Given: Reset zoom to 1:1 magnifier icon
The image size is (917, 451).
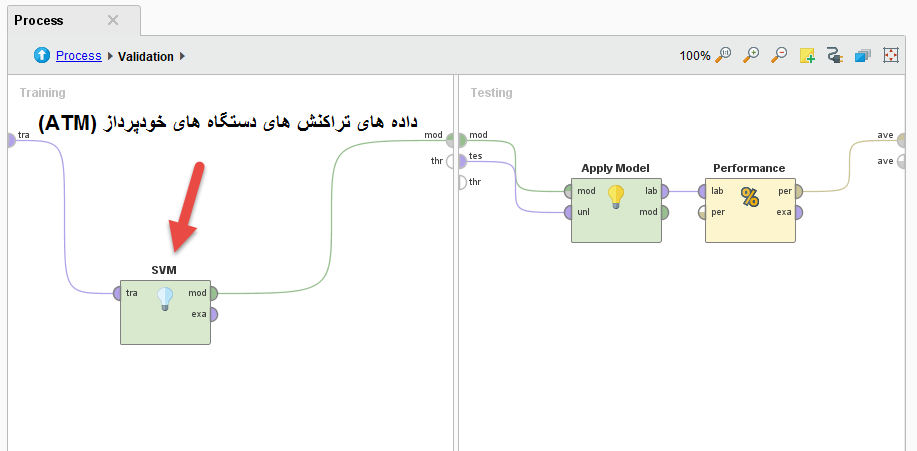Looking at the screenshot, I should (x=724, y=56).
